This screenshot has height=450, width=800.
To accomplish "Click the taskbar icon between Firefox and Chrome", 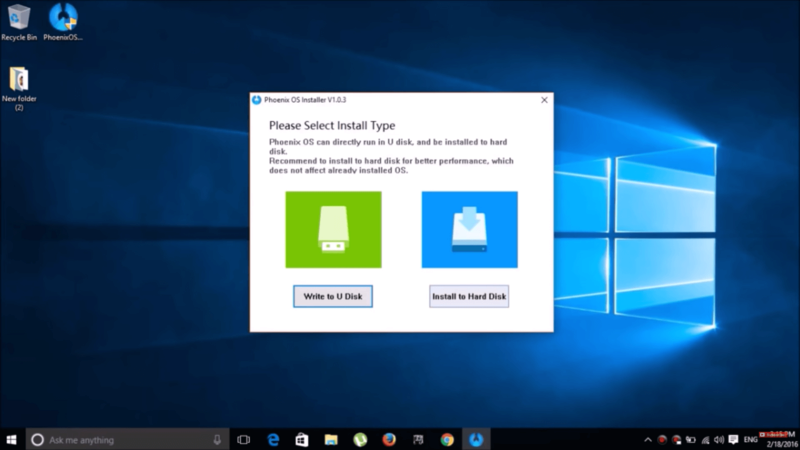I will click(418, 440).
